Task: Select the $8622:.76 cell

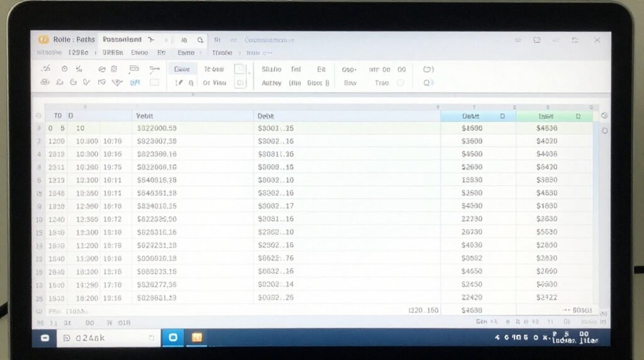Action: 347,258
